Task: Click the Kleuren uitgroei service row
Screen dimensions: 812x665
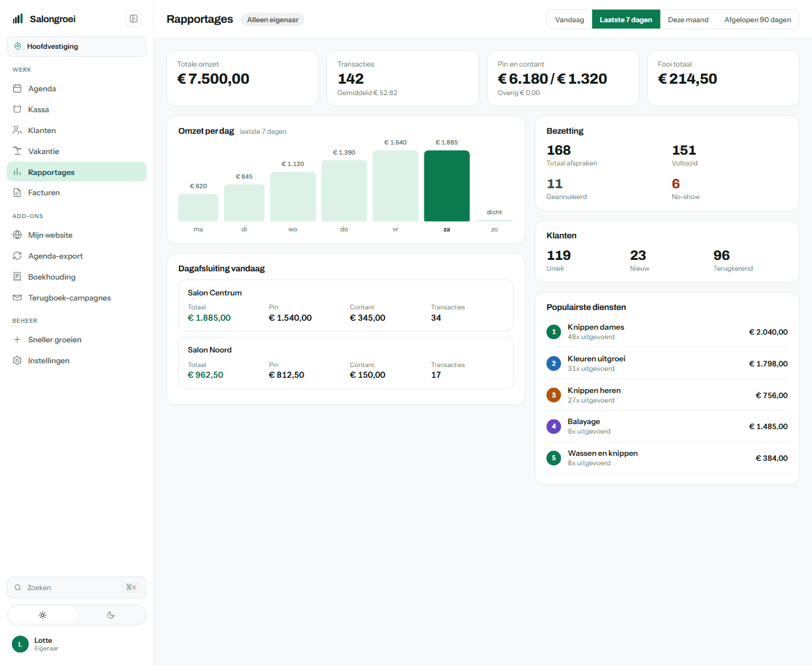Action: tap(667, 363)
